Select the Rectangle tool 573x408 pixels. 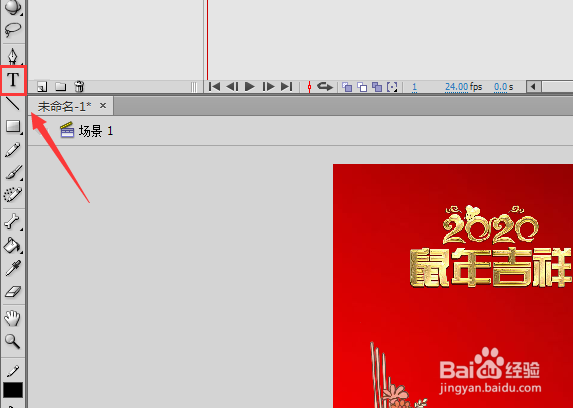click(13, 127)
